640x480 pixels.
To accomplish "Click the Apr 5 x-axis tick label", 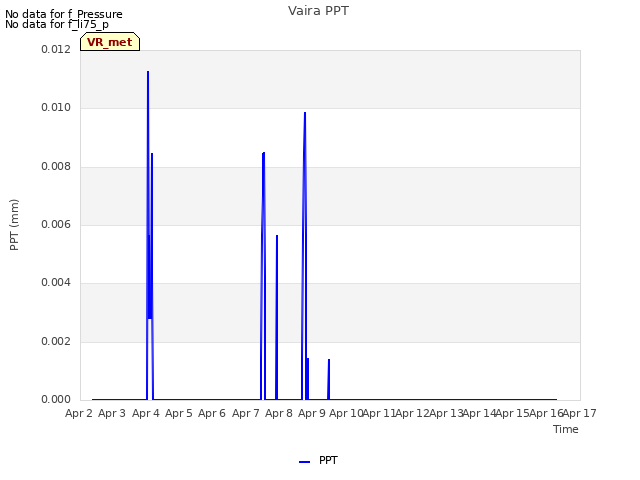I will pyautogui.click(x=179, y=413).
